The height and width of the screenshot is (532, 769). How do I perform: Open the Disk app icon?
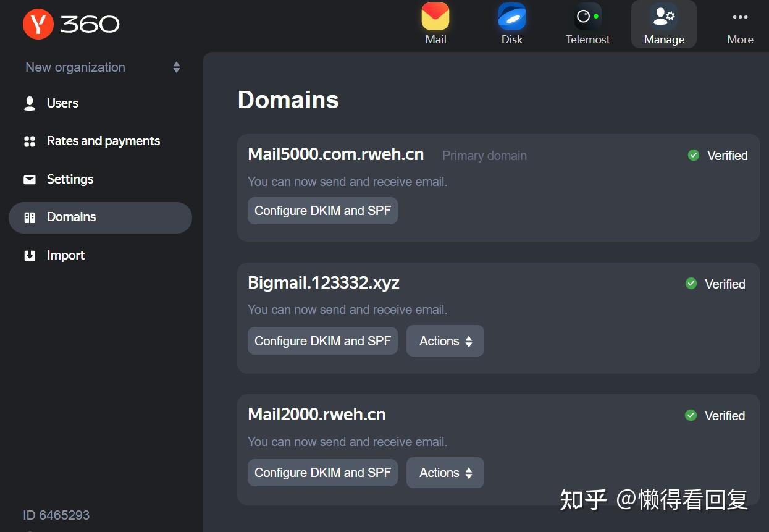tap(511, 23)
